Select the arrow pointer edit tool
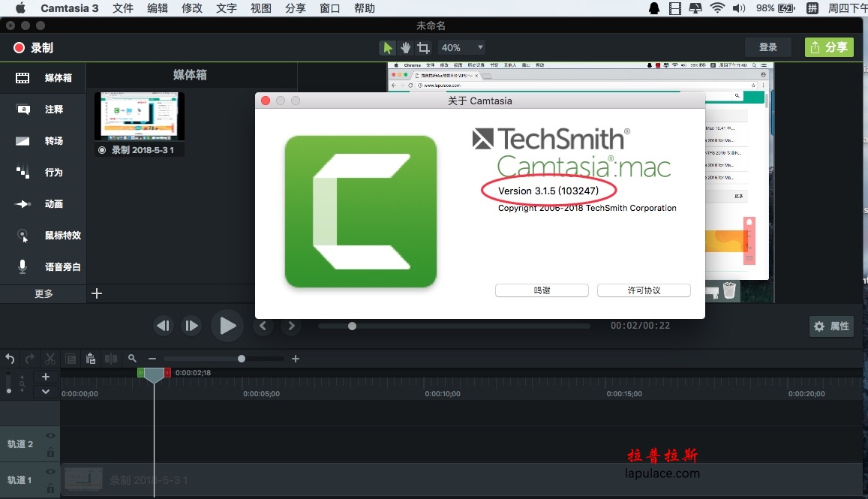Image resolution: width=868 pixels, height=499 pixels. point(388,48)
